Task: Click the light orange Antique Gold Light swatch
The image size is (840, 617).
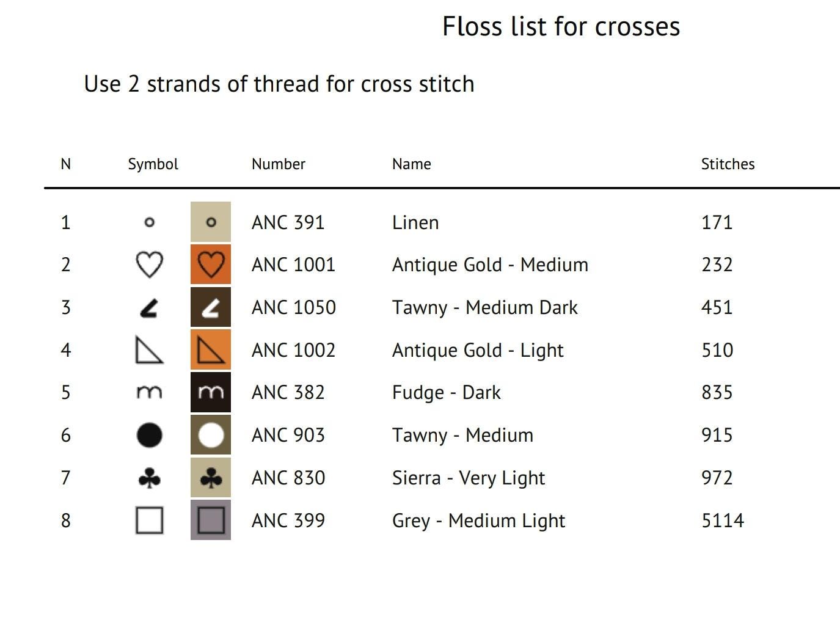Action: point(211,349)
